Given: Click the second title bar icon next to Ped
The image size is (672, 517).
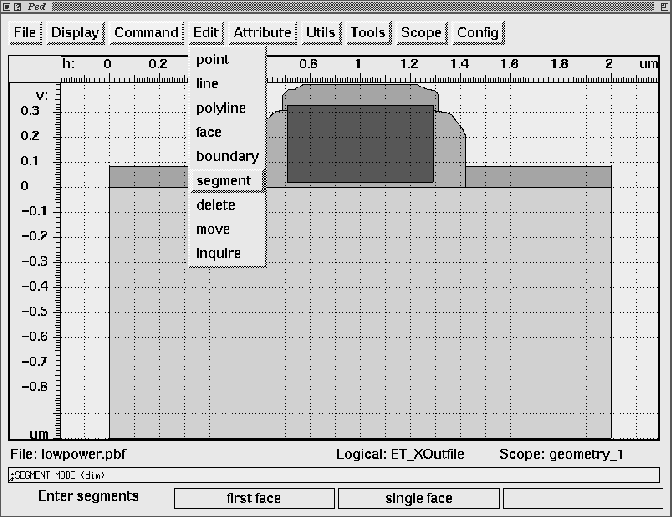Looking at the screenshot, I should coord(17,6).
